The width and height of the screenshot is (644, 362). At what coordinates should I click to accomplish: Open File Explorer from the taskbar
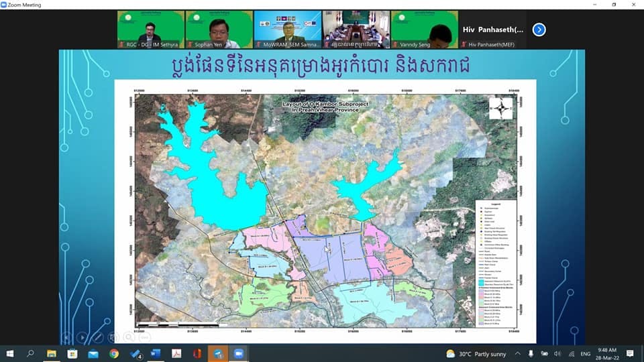tap(52, 353)
